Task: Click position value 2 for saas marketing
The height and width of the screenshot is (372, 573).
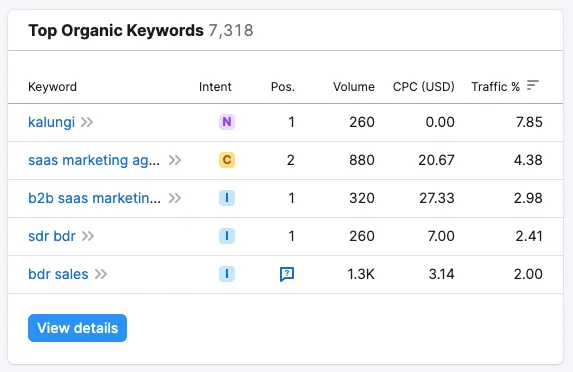Action: [x=291, y=160]
